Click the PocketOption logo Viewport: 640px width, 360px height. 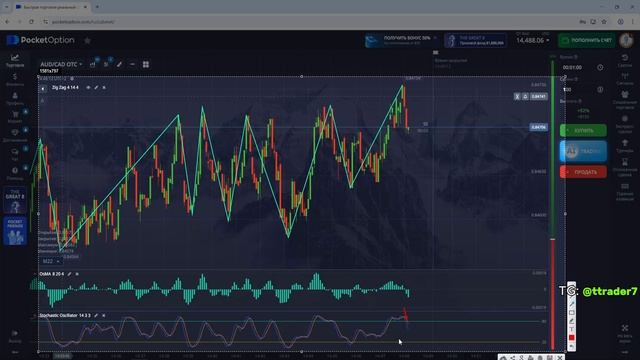(40, 40)
